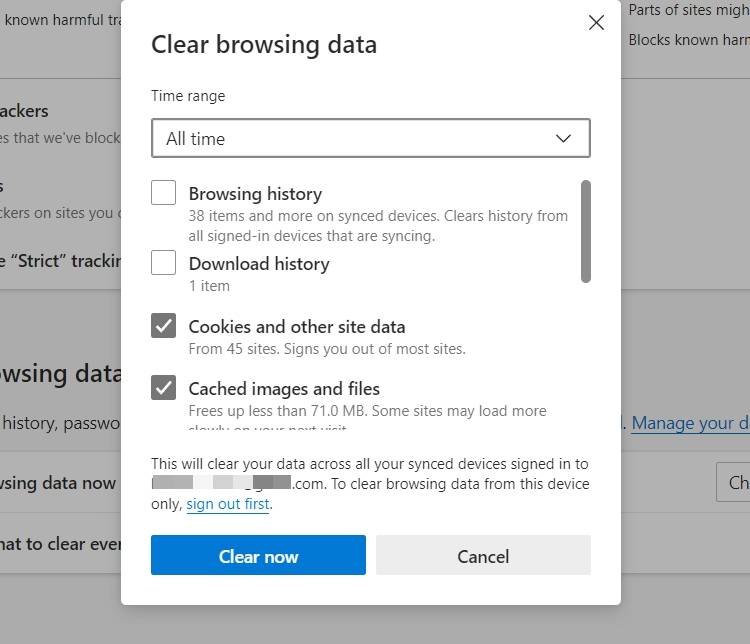Screen dimensions: 750x644
Task: Close the Clear browsing data dialog
Action: 596,23
